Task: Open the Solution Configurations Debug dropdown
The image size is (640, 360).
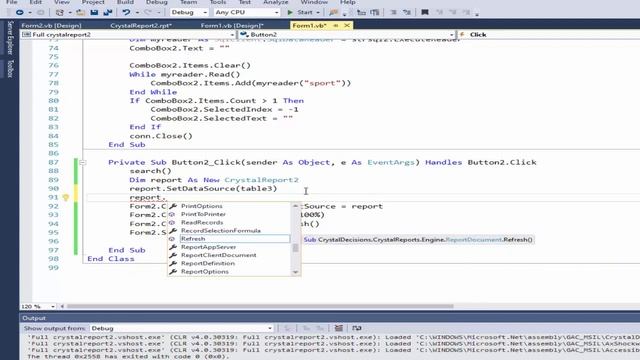Action: (189, 12)
